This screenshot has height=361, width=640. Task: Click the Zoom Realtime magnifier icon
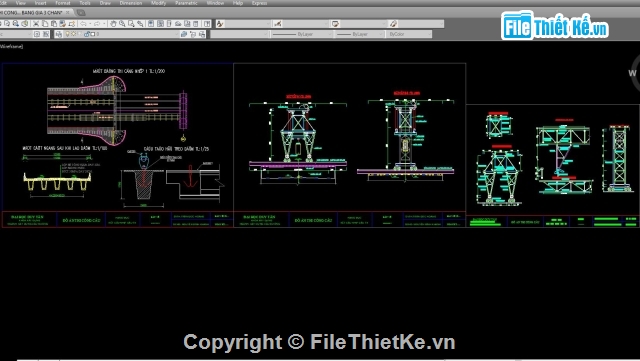122,23
